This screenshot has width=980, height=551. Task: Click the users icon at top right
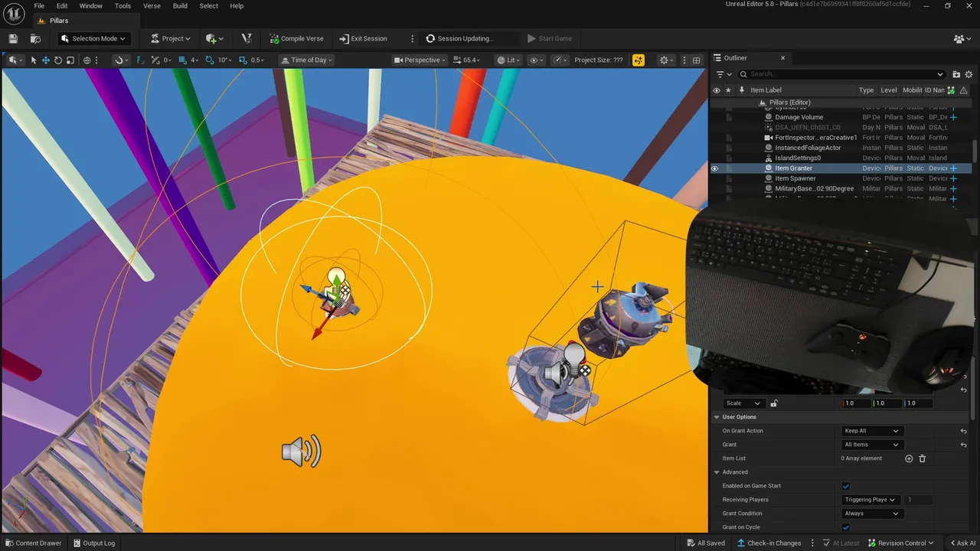959,38
